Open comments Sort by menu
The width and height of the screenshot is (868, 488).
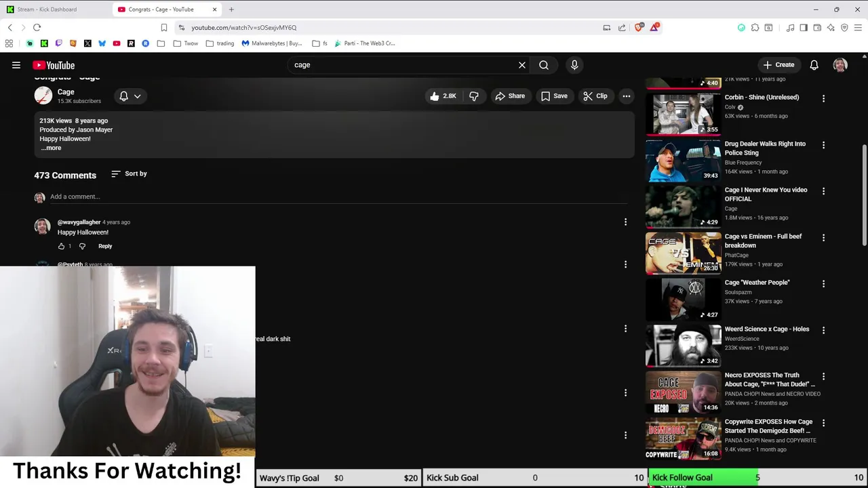tap(129, 174)
